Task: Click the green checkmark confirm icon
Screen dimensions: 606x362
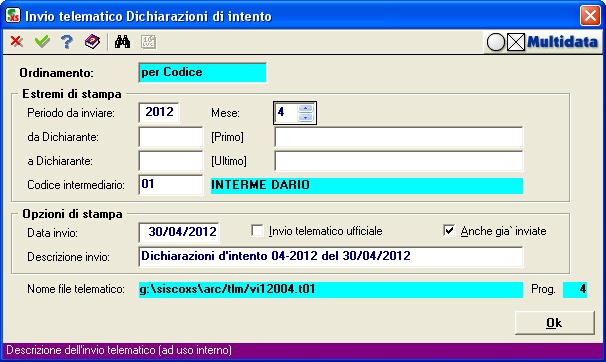Action: tap(42, 41)
